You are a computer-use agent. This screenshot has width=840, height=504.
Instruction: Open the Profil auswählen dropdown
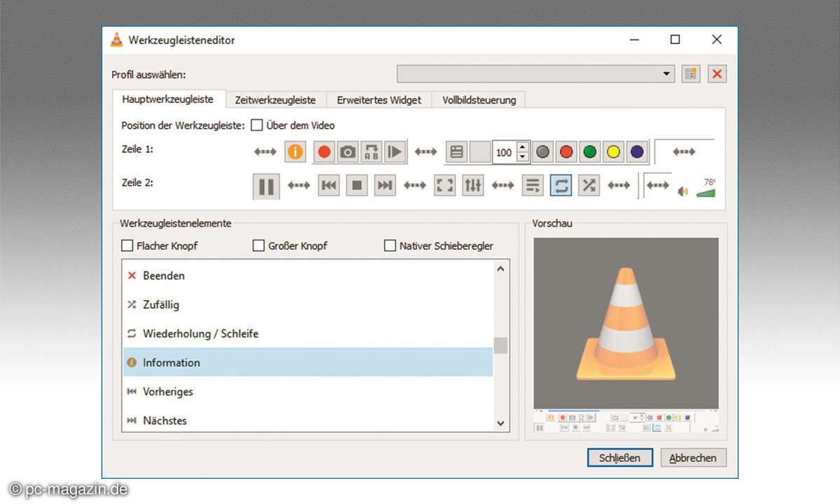[x=535, y=74]
